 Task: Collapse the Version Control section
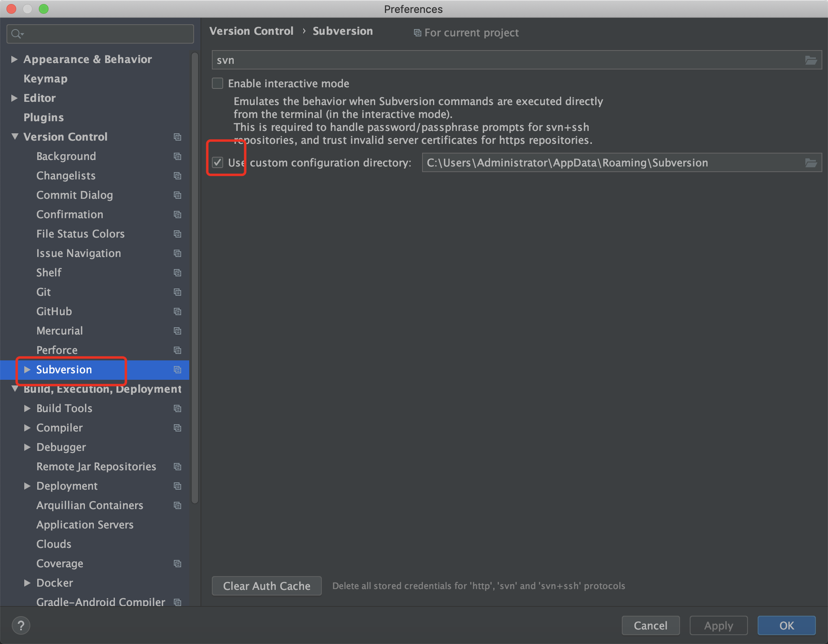(x=15, y=137)
